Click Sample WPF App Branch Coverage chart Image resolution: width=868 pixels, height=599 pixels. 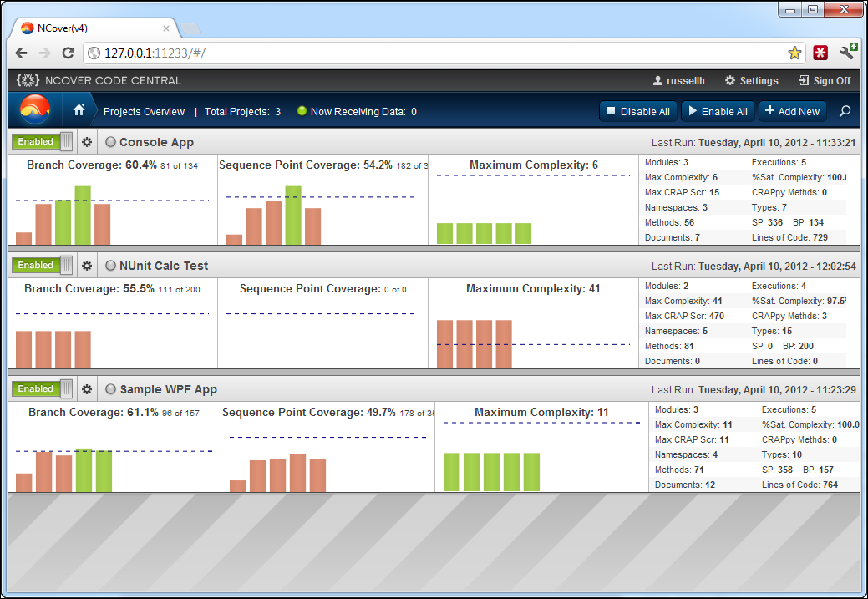(x=114, y=470)
